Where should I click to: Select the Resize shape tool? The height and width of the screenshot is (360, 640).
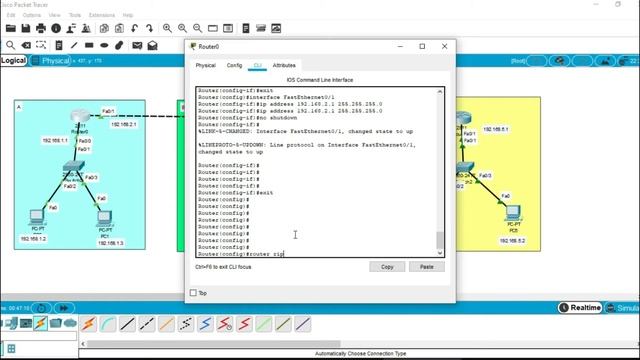(x=41, y=45)
